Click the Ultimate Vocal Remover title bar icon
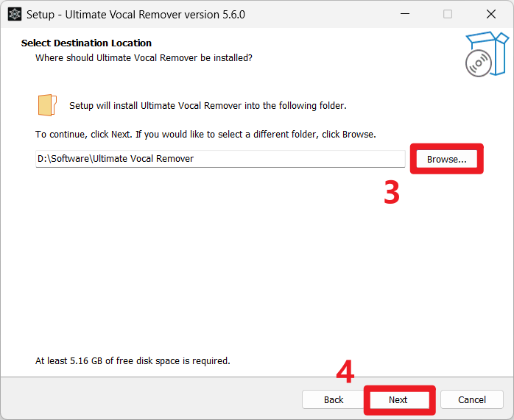This screenshot has width=514, height=420. click(x=15, y=15)
